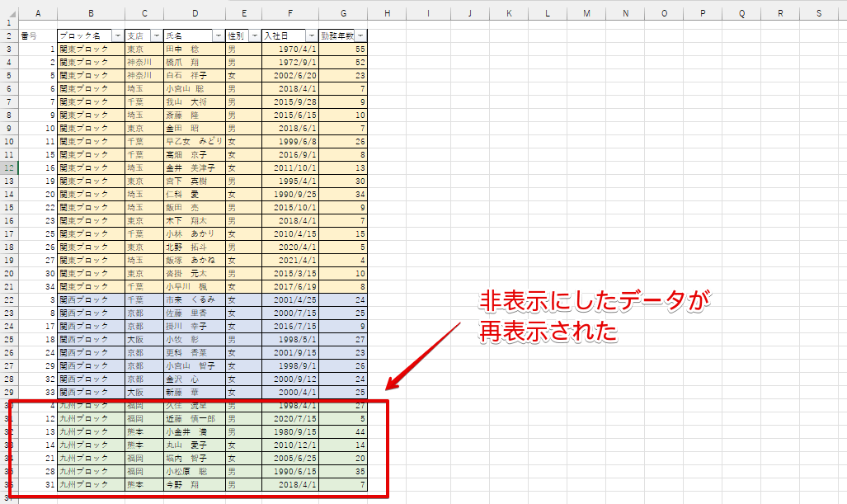
Task: Select the cell with name 木下 翔太
Action: click(x=195, y=220)
